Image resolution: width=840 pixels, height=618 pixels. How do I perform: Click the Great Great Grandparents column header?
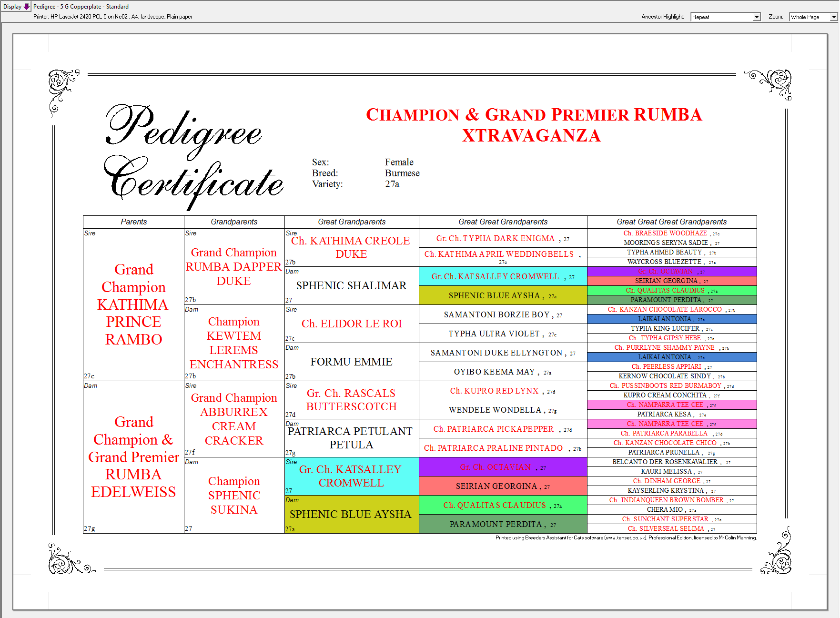(503, 222)
